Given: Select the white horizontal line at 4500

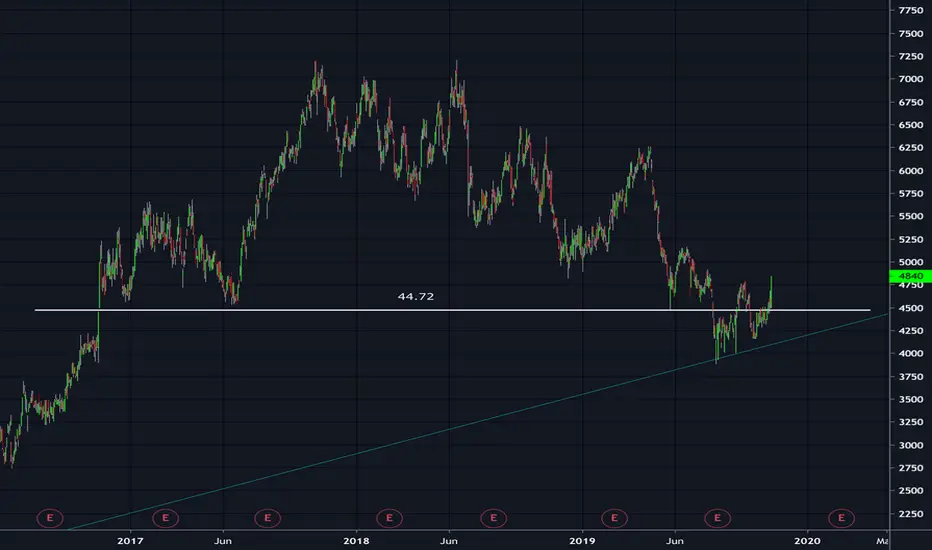Looking at the screenshot, I should [x=452, y=310].
